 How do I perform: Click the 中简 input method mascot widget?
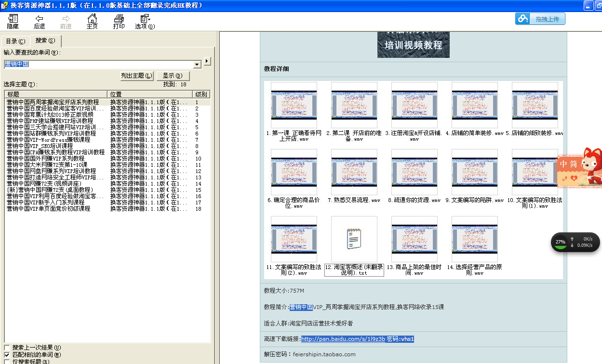pyautogui.click(x=579, y=168)
